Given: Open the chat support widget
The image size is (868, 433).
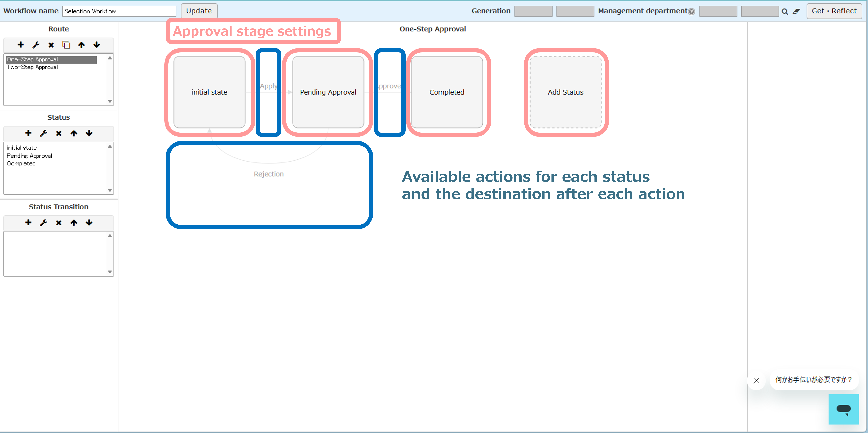Looking at the screenshot, I should pyautogui.click(x=843, y=409).
